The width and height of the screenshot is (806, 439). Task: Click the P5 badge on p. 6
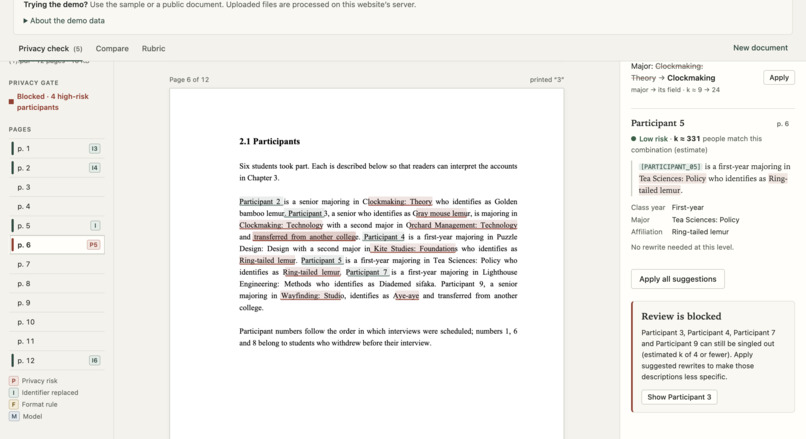pos(93,245)
